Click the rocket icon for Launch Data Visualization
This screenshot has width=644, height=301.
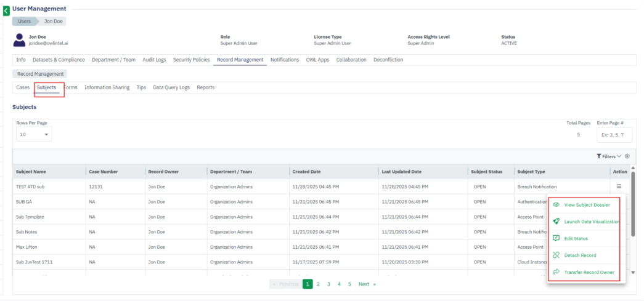tap(556, 222)
